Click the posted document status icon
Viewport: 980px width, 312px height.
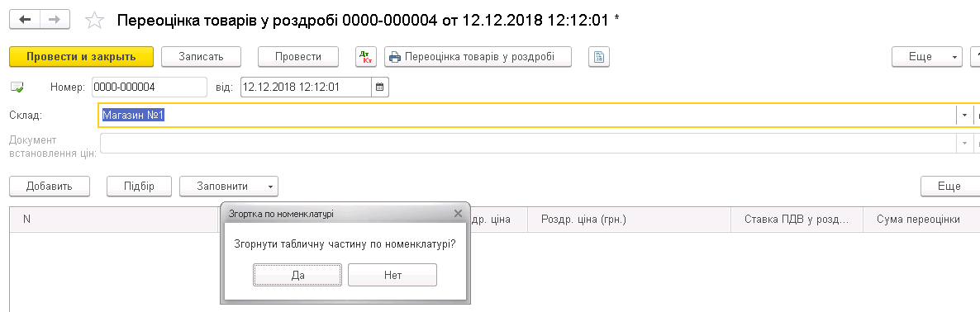(x=17, y=87)
